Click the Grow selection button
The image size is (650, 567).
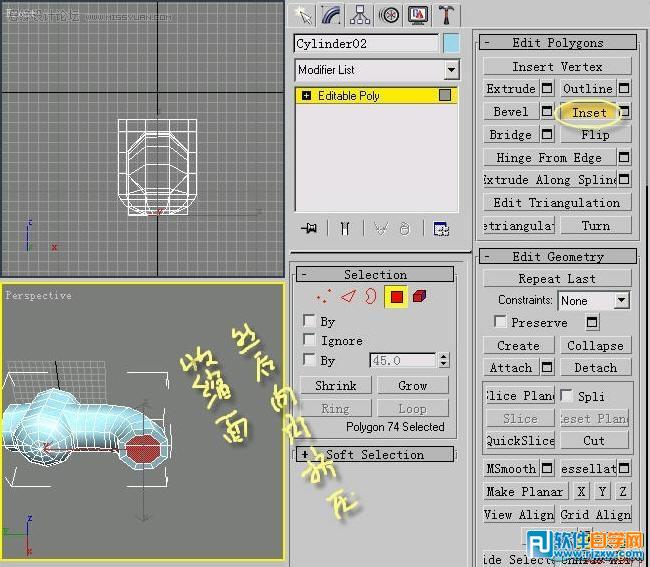pyautogui.click(x=412, y=385)
